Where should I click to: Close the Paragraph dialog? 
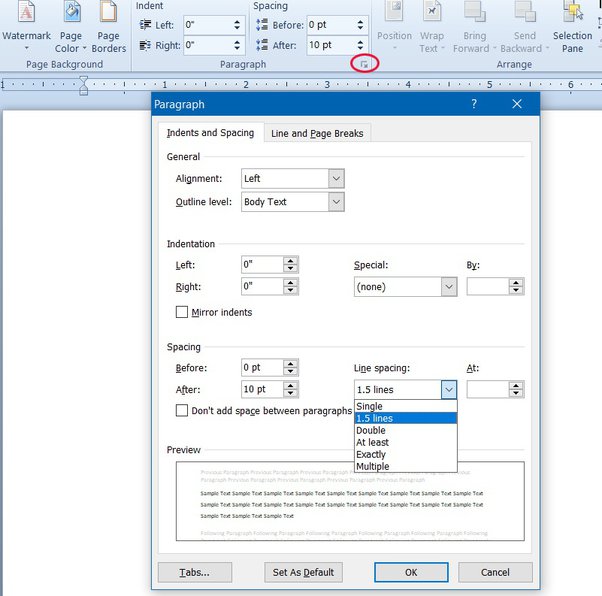pyautogui.click(x=517, y=104)
